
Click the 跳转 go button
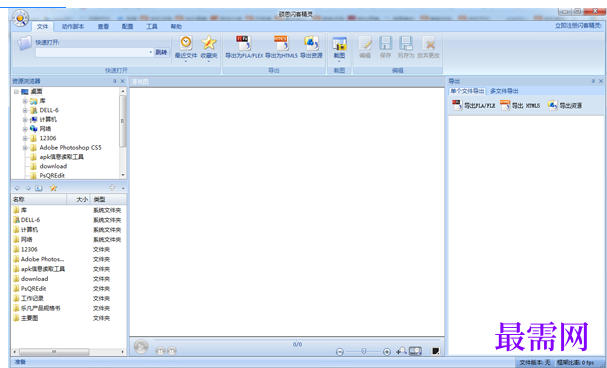[x=161, y=52]
